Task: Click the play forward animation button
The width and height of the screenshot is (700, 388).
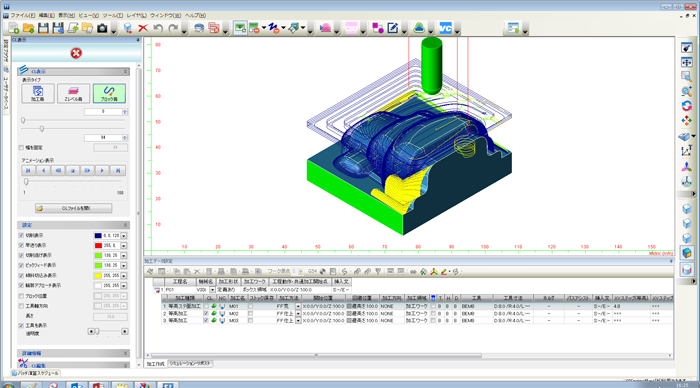Action: [x=102, y=171]
